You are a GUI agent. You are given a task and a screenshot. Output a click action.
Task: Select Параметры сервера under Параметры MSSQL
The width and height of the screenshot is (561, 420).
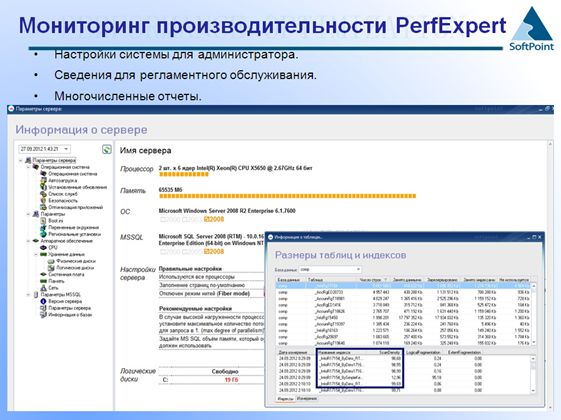[69, 308]
